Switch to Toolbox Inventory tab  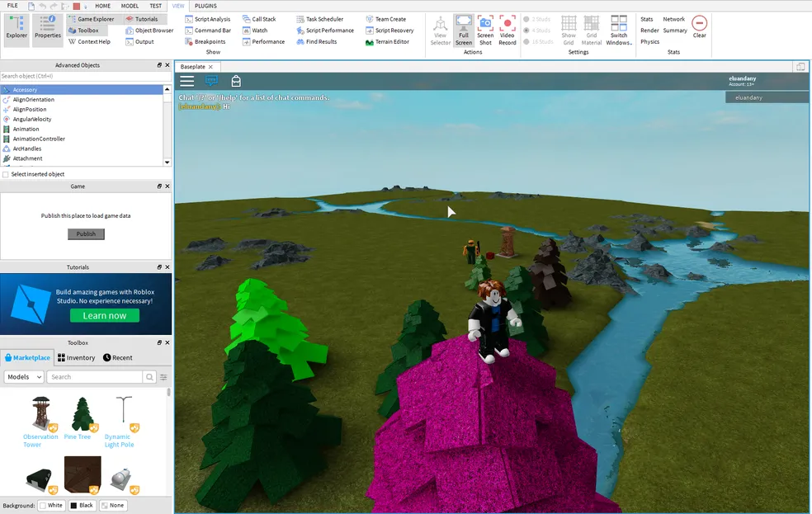pyautogui.click(x=77, y=358)
